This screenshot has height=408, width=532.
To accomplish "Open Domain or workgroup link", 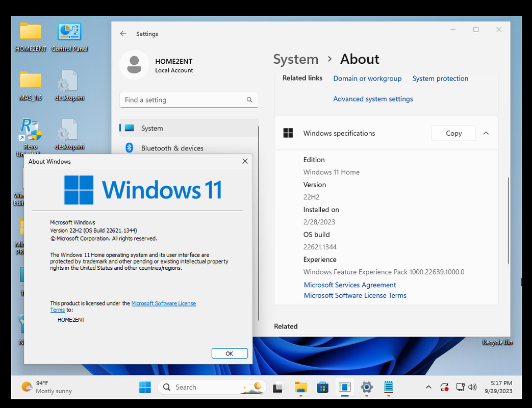I will [367, 79].
